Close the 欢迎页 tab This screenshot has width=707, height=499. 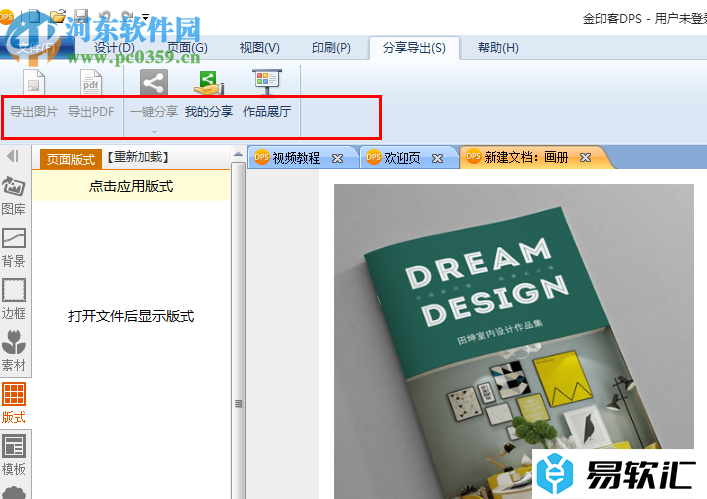pos(437,158)
